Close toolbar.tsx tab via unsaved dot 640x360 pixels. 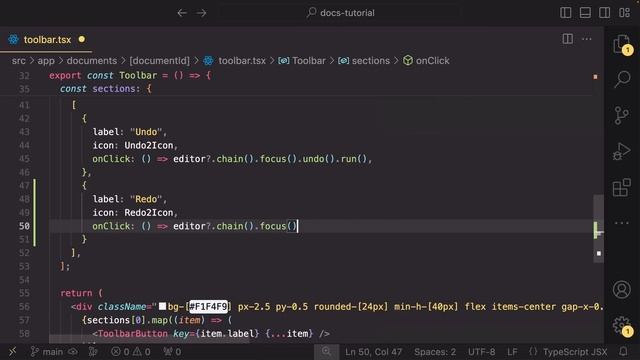(82, 39)
